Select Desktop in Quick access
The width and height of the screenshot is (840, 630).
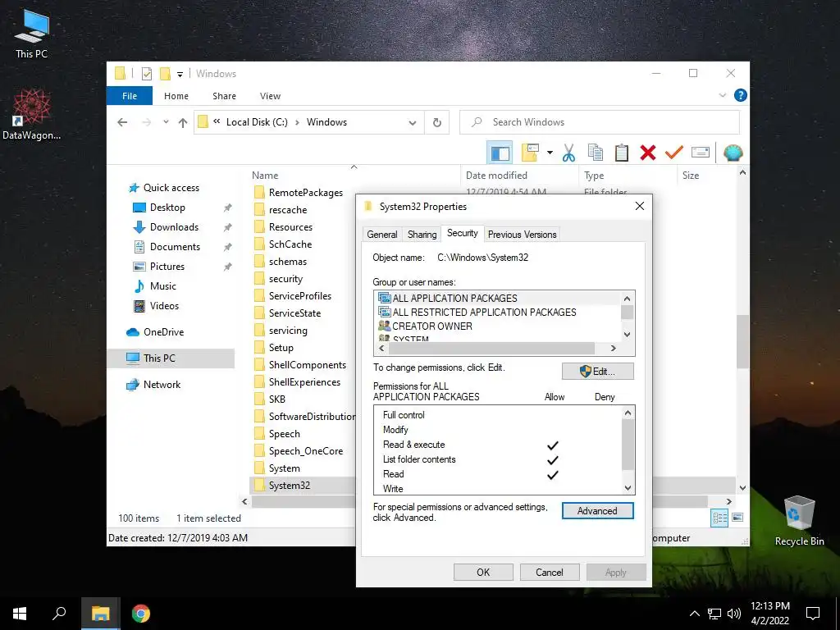167,208
